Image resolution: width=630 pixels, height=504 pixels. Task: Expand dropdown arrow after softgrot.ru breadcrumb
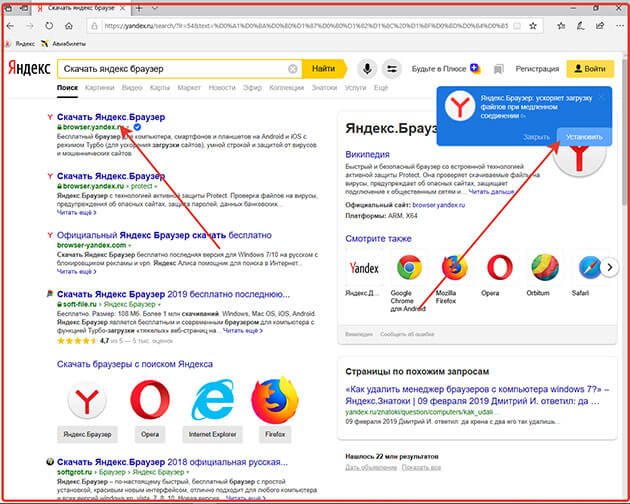point(188,472)
